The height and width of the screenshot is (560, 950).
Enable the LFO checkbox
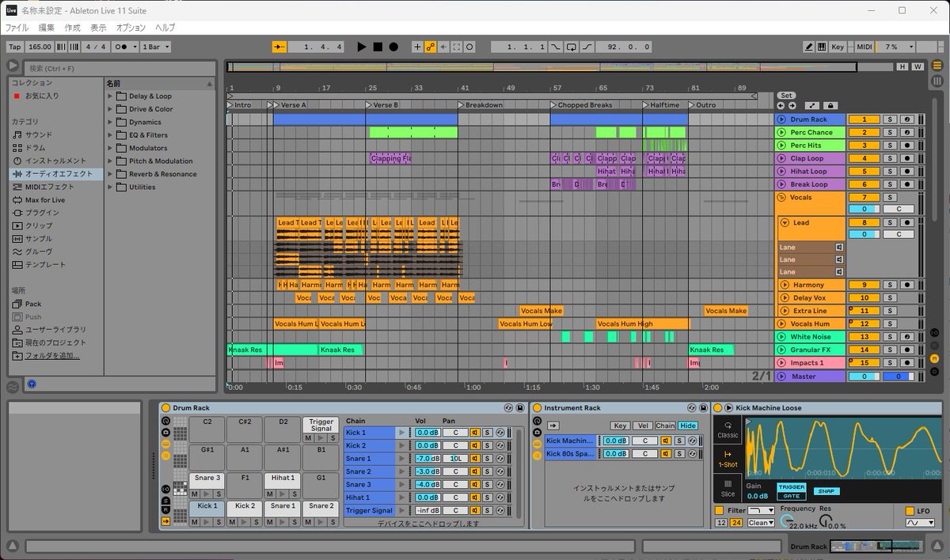[x=910, y=511]
